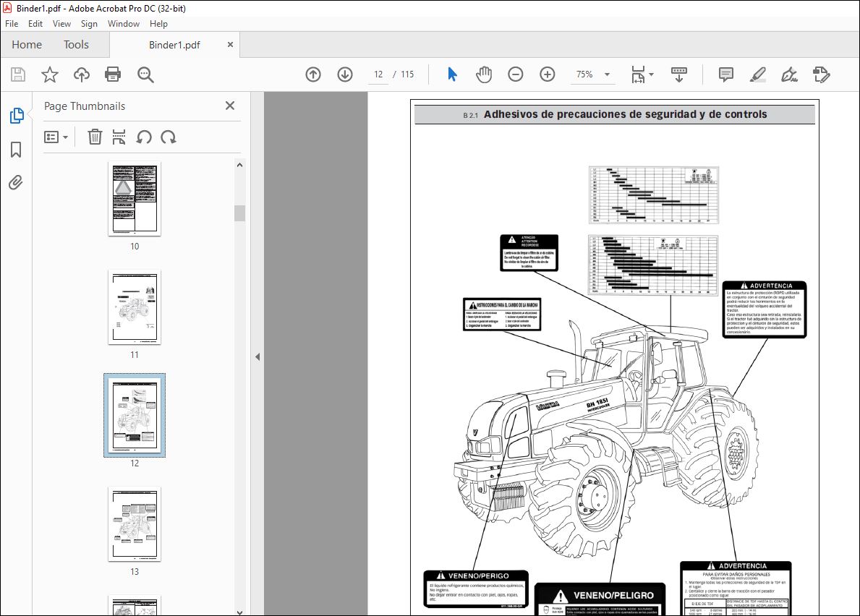Click the total pages label '115'
The width and height of the screenshot is (860, 616).
pyautogui.click(x=407, y=74)
